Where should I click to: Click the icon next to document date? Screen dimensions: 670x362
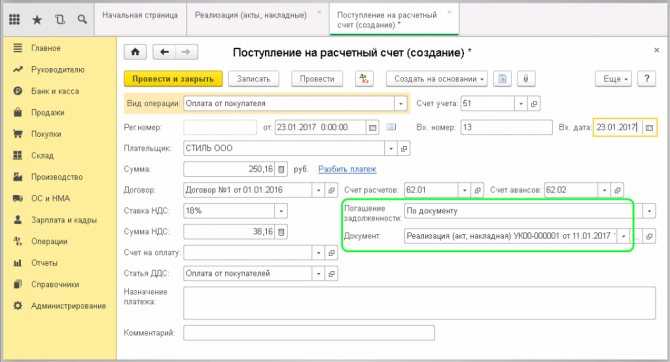click(391, 127)
